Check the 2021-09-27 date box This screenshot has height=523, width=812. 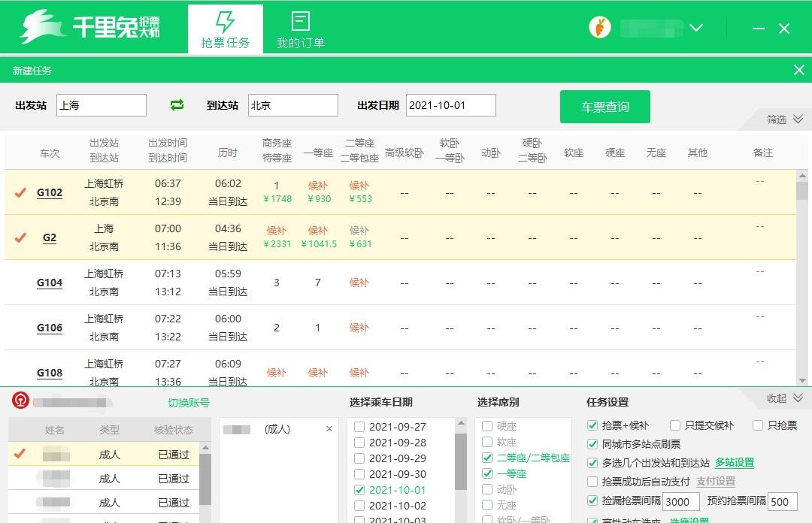click(x=359, y=427)
